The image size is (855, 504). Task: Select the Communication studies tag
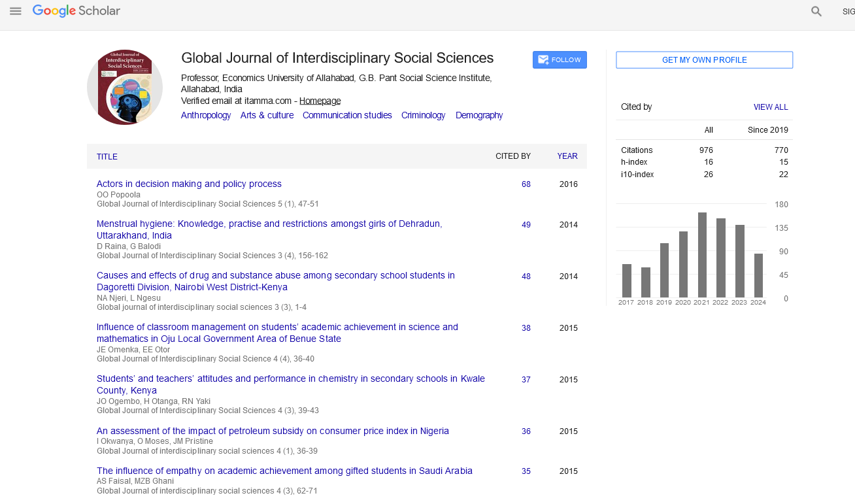point(347,115)
